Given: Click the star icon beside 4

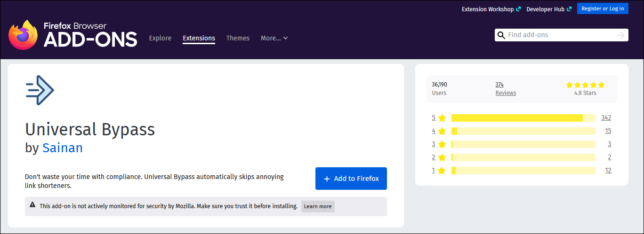Looking at the screenshot, I should click(442, 131).
